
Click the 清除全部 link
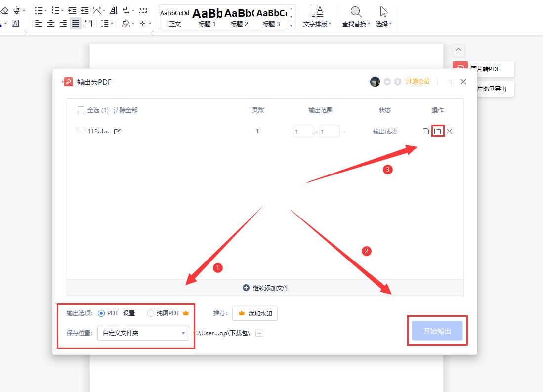(125, 110)
